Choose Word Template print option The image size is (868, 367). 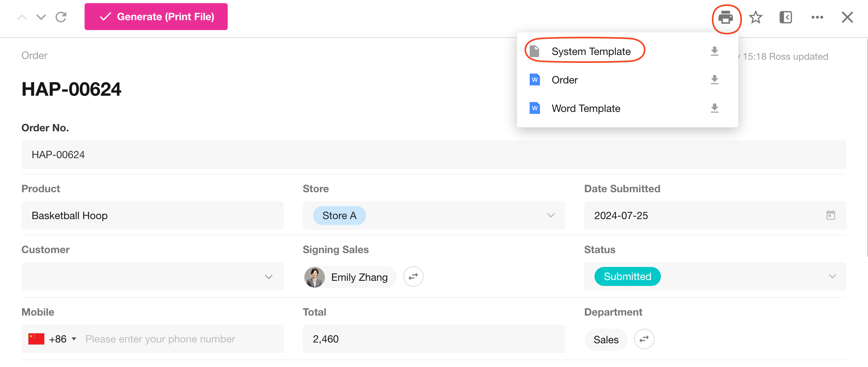pyautogui.click(x=585, y=108)
